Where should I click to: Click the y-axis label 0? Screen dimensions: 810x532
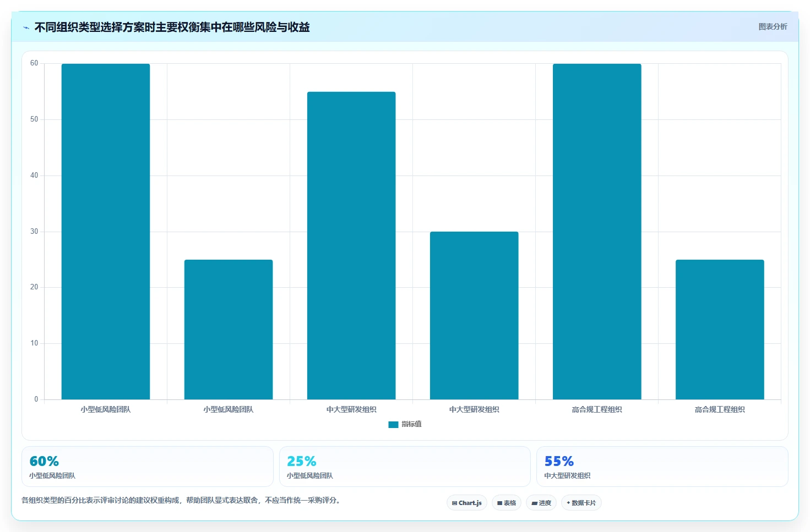pyautogui.click(x=36, y=399)
